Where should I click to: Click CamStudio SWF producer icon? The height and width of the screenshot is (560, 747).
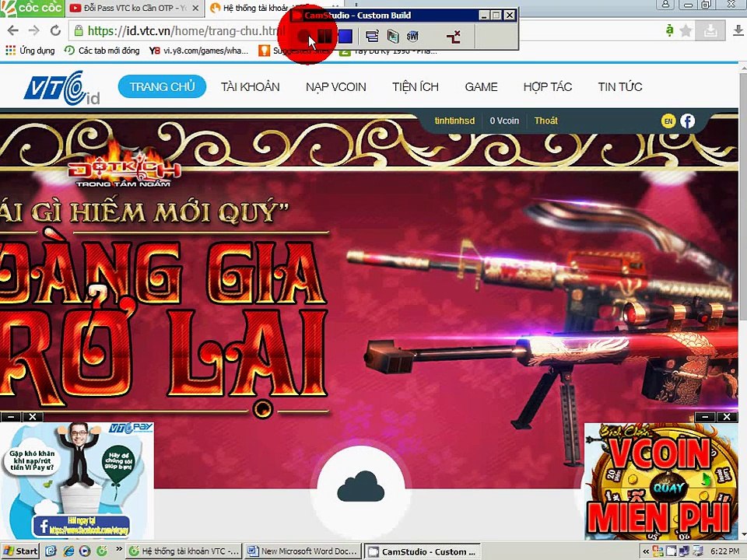(412, 37)
